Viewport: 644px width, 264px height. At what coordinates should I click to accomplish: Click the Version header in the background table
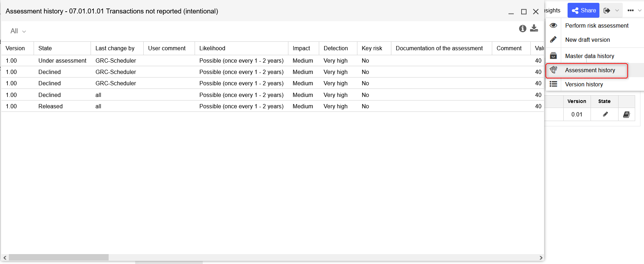(577, 101)
